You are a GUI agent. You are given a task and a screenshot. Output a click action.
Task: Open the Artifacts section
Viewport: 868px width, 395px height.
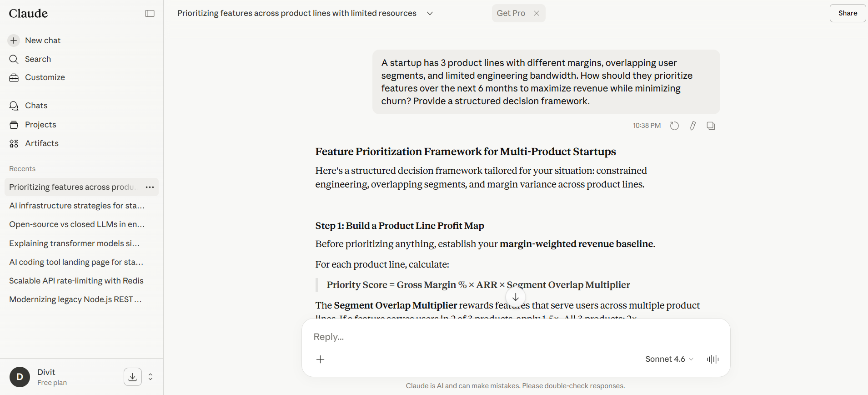(41, 143)
